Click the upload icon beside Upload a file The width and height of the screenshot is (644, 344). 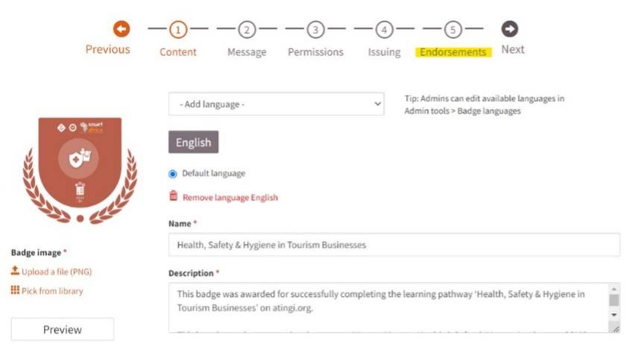[x=15, y=270]
